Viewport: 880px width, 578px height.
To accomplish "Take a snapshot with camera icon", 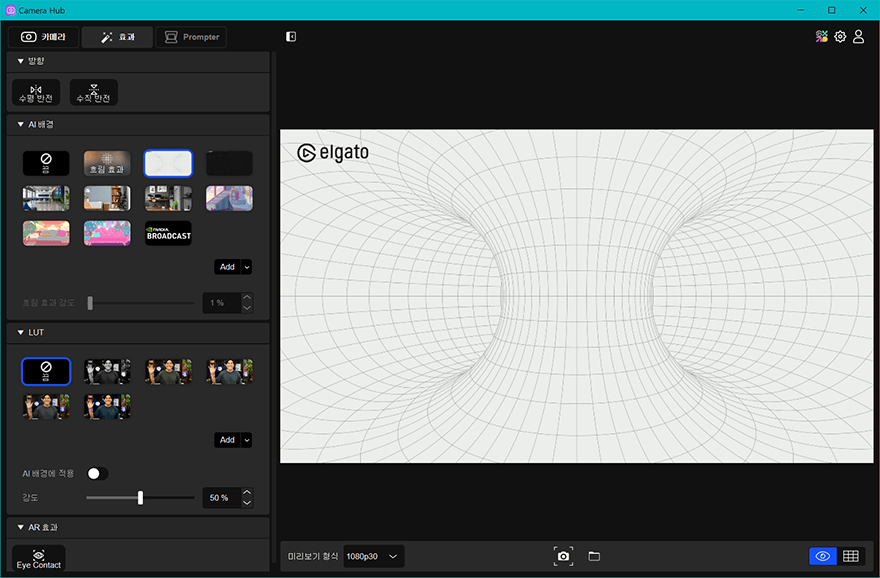I will pos(563,556).
